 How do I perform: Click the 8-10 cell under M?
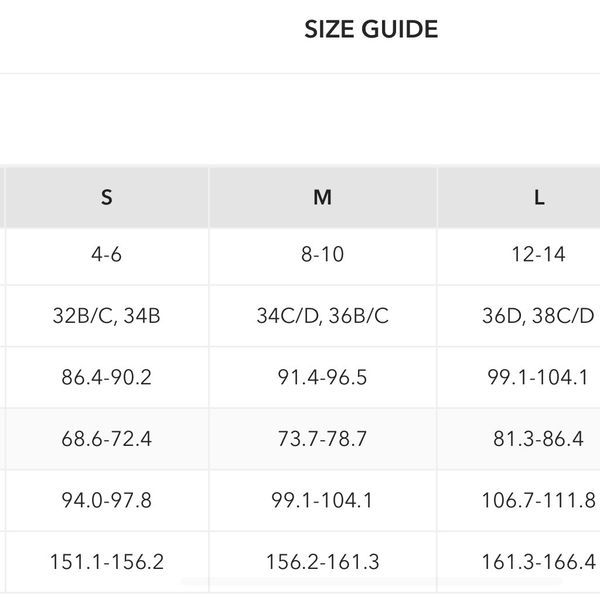(x=322, y=255)
